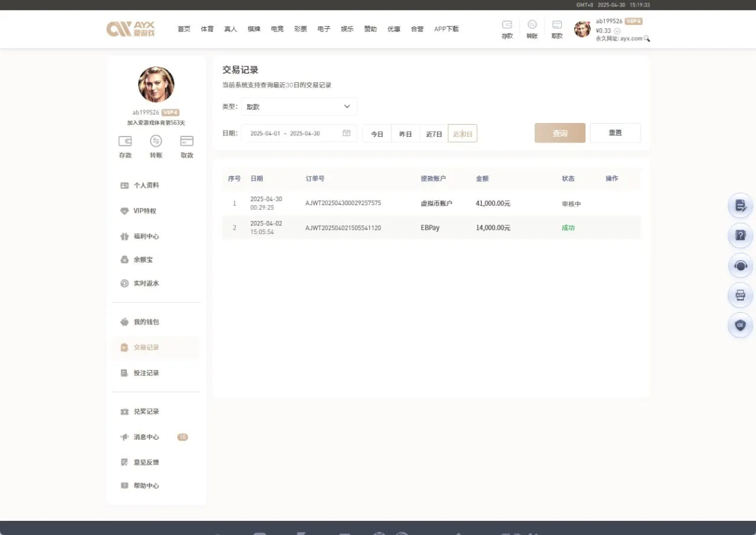Open 消息中心 showing 10 unread messages
Viewport: 756px width, 535px height.
[x=147, y=437]
